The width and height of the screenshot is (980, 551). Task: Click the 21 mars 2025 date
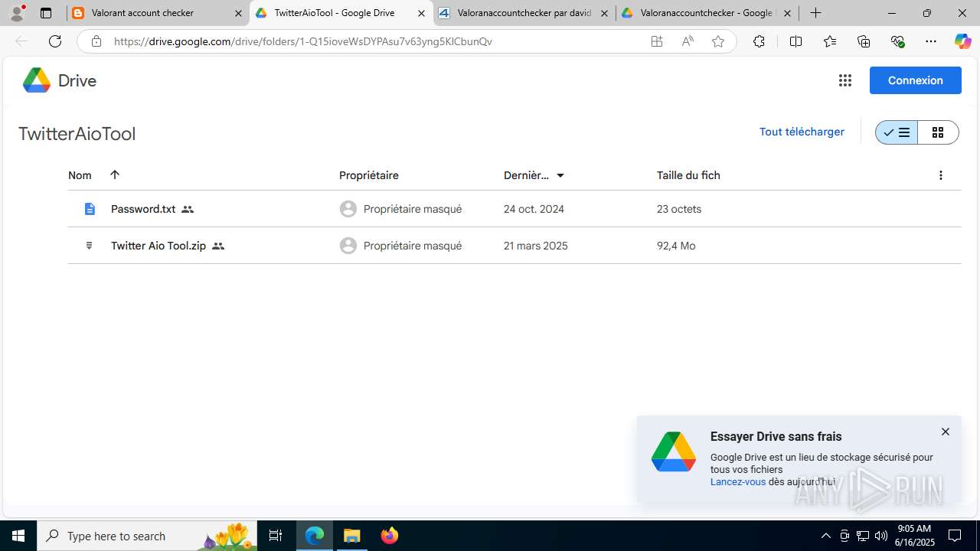536,246
